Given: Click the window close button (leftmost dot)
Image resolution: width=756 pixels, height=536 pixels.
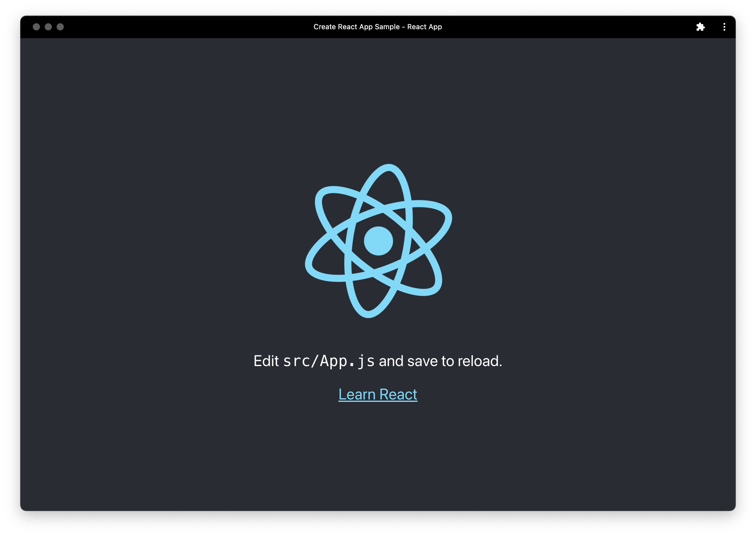Looking at the screenshot, I should [36, 27].
